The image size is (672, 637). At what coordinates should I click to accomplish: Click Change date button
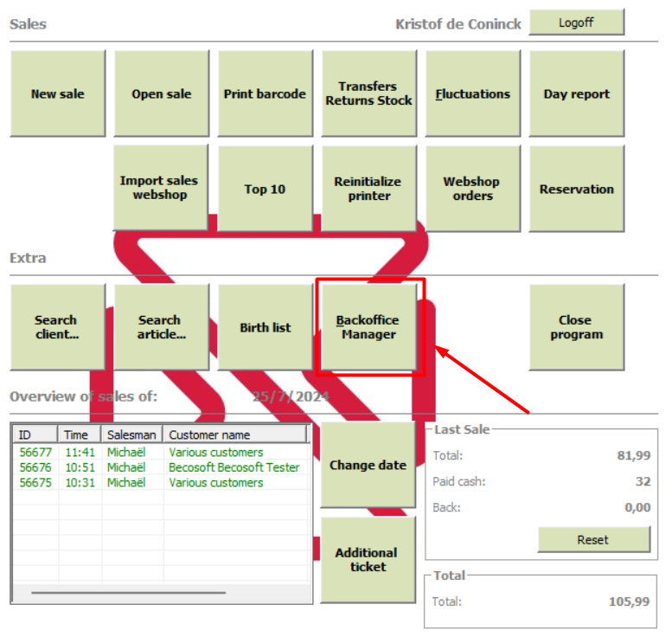click(368, 465)
